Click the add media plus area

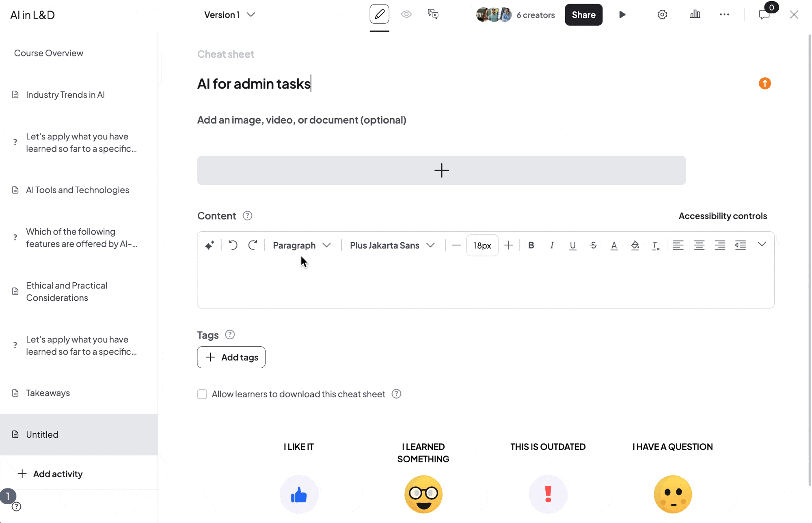(x=441, y=170)
